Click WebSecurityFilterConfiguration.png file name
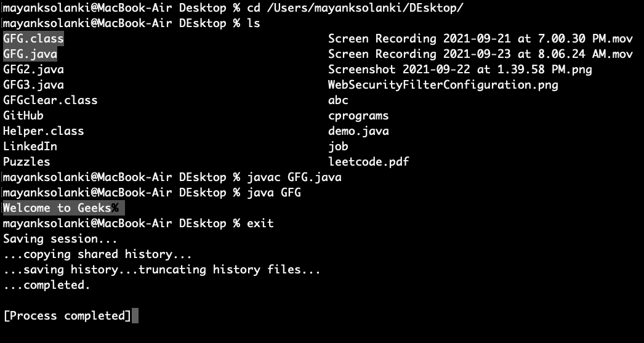This screenshot has width=644, height=343. point(443,85)
